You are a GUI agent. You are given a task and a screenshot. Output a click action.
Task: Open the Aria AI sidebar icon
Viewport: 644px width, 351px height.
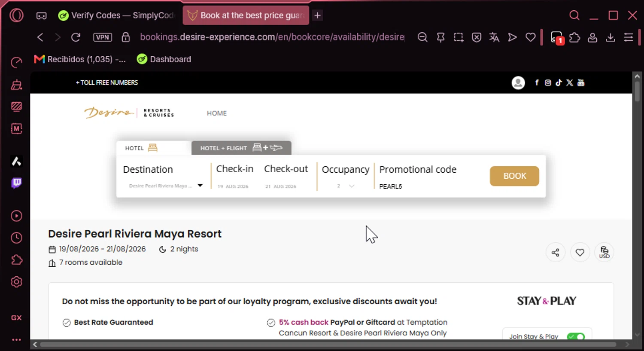16,161
